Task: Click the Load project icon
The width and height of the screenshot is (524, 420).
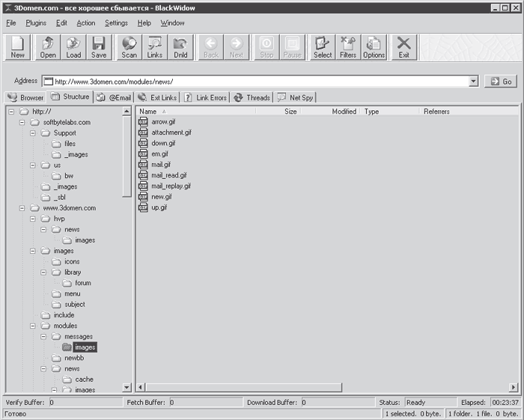Action: click(x=73, y=47)
